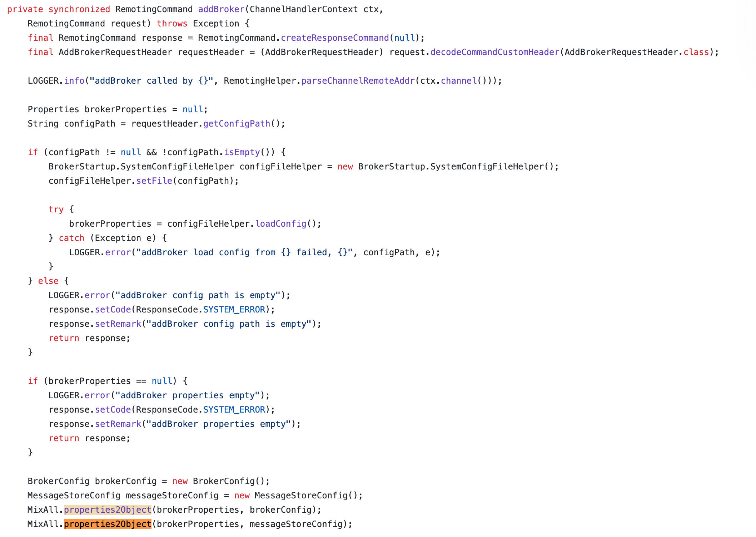Click 'new BrokerConfig()' constructor call

tap(218, 481)
